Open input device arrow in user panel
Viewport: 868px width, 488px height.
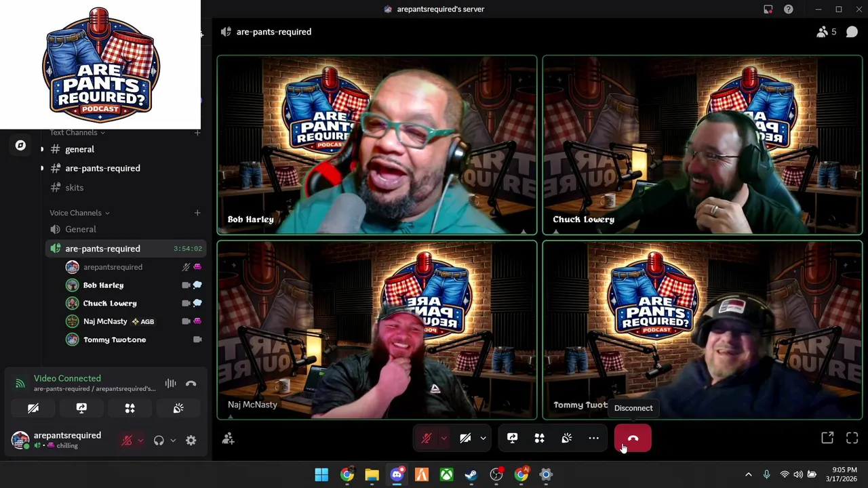pos(140,441)
